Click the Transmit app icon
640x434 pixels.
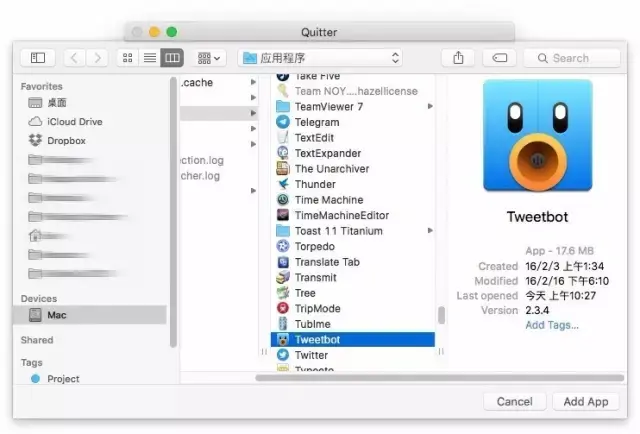283,277
